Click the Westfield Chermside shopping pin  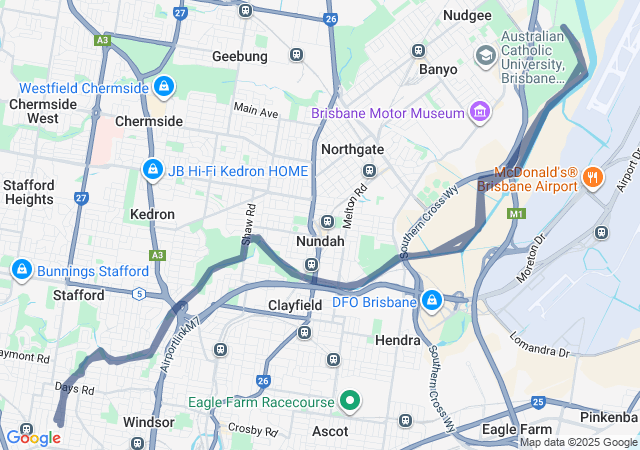tap(164, 87)
